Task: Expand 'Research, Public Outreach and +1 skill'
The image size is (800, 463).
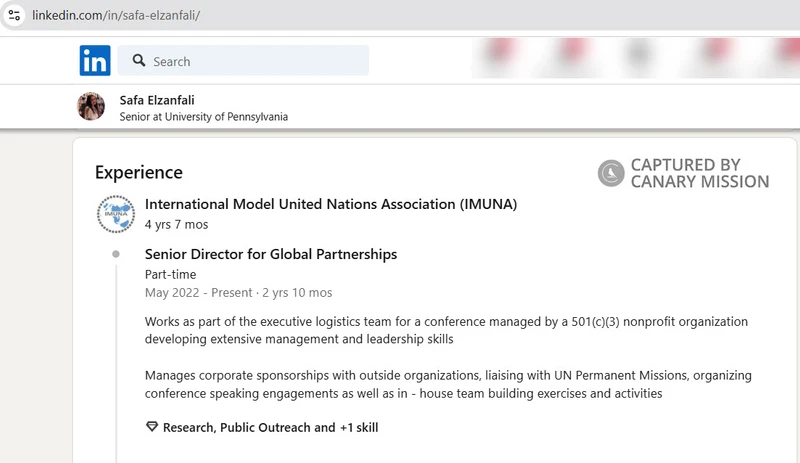Action: pyautogui.click(x=270, y=427)
